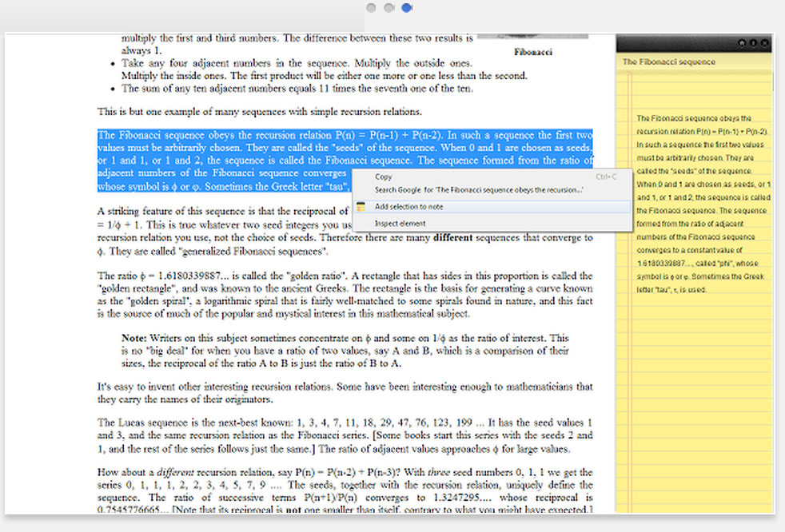Choose Copy from the context menu
Screen dimensions: 785x532
click(x=383, y=177)
